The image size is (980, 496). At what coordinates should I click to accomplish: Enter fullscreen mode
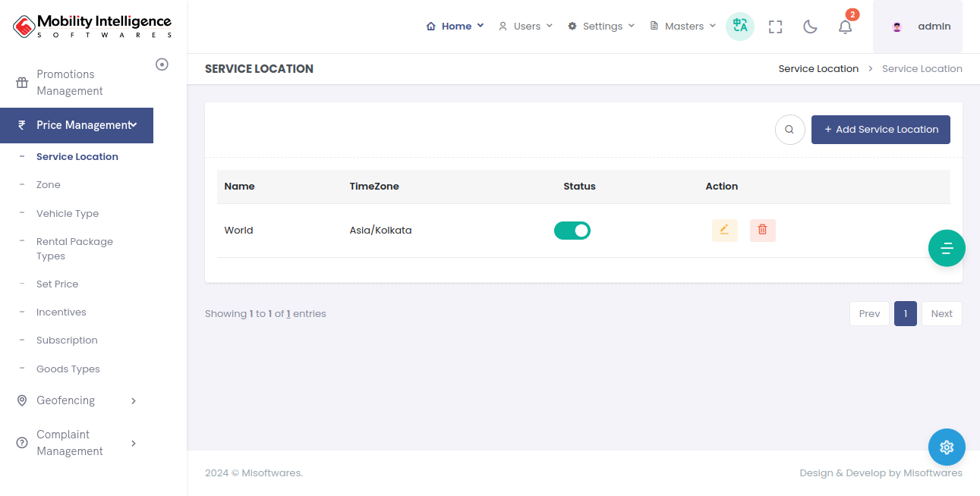click(775, 27)
